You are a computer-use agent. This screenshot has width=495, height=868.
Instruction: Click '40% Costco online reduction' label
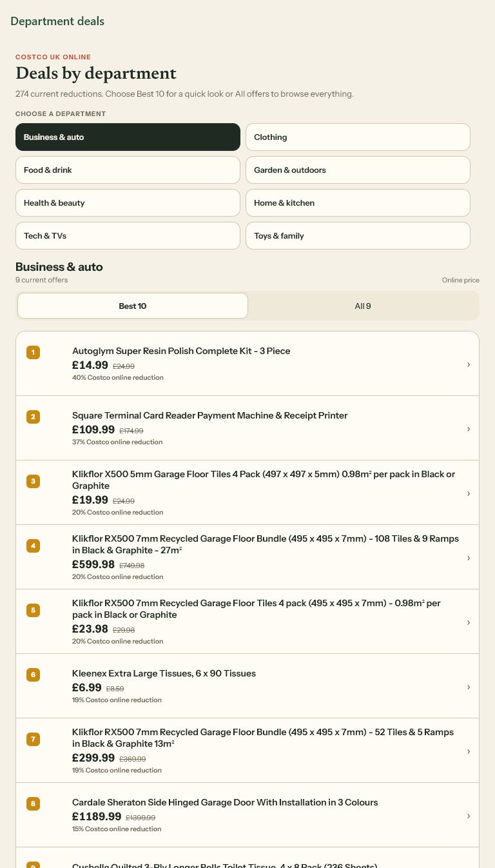118,378
